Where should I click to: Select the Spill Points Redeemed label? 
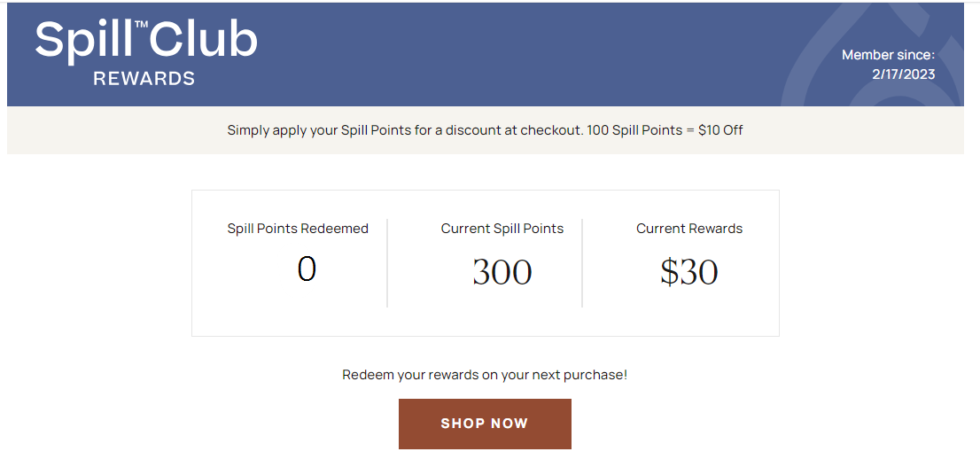298,229
